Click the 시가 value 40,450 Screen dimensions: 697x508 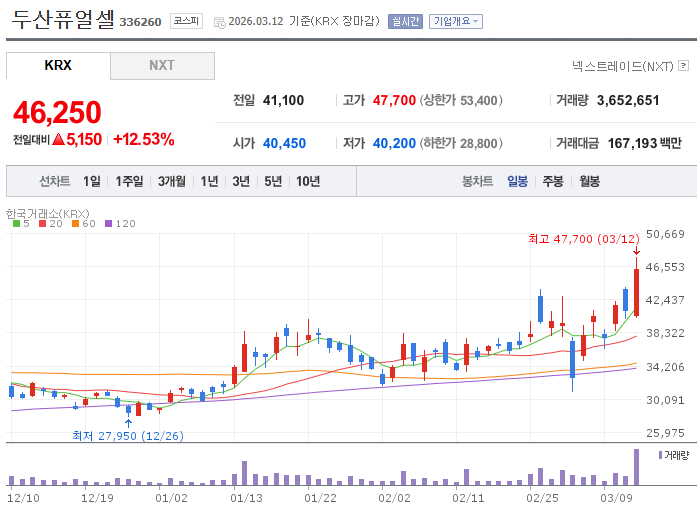click(284, 143)
